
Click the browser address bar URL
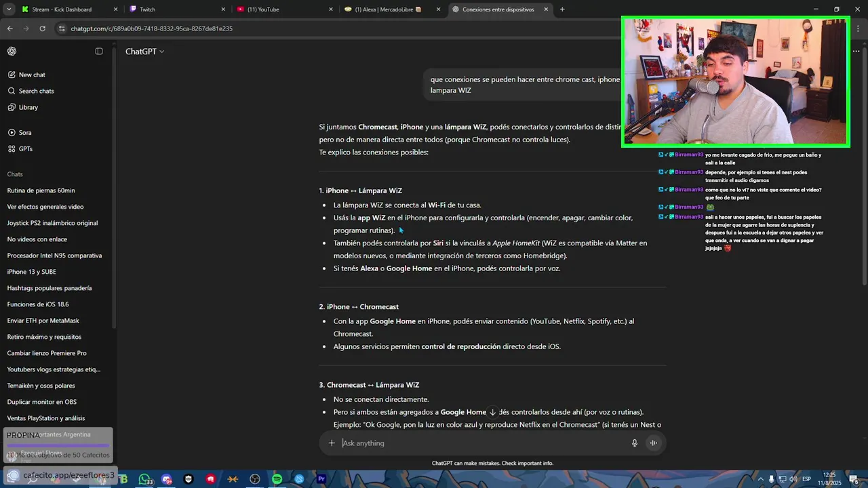151,28
